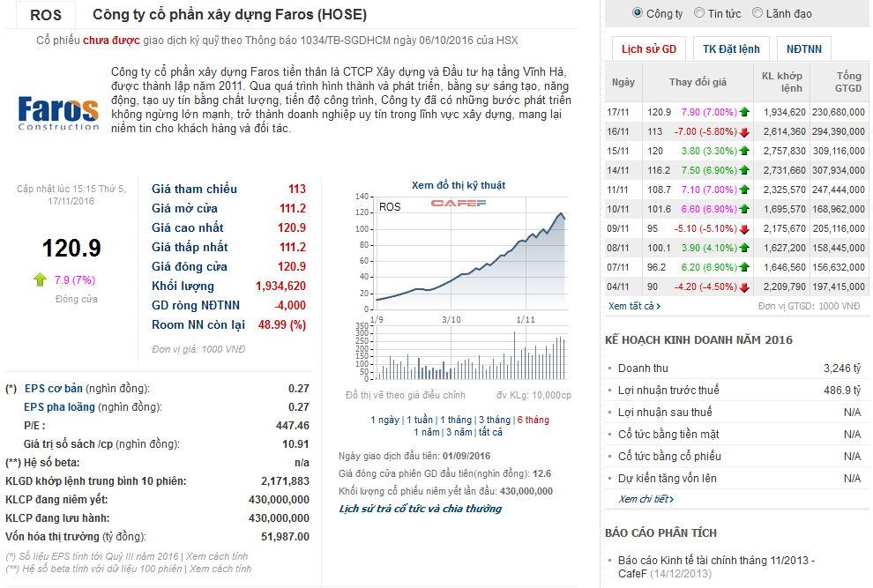
Task: Click the EPS pha loãng link
Action: [59, 407]
